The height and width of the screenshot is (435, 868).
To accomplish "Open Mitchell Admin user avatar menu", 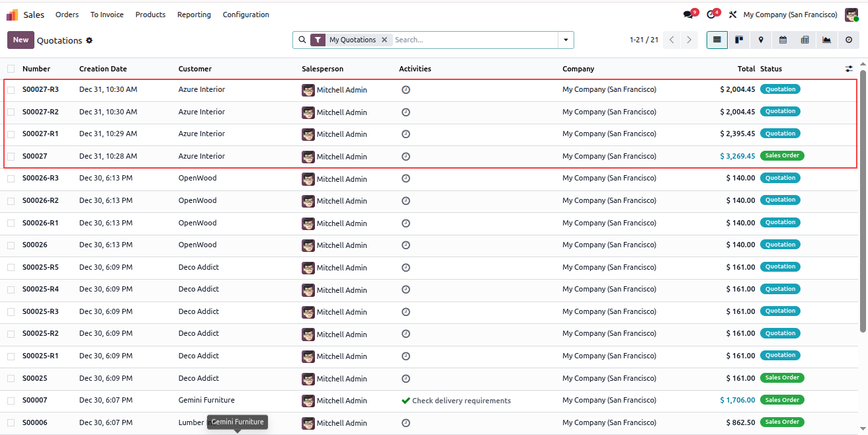I will (x=851, y=15).
